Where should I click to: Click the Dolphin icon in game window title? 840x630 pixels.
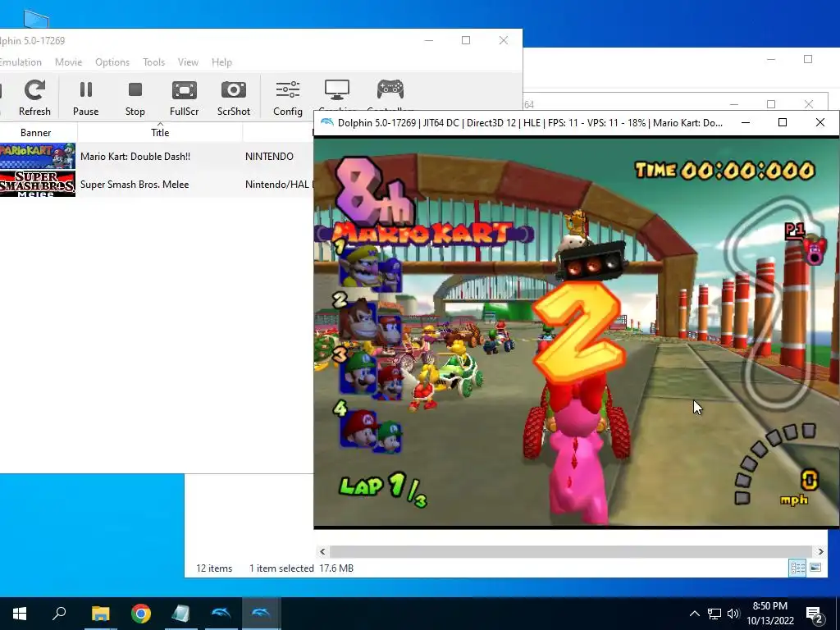pos(326,123)
